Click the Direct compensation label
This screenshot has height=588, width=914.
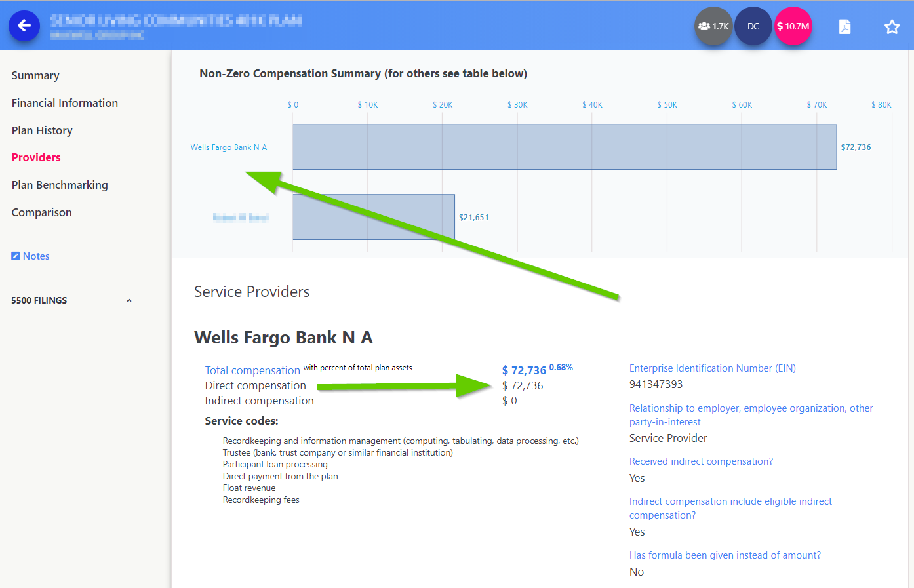click(x=256, y=385)
